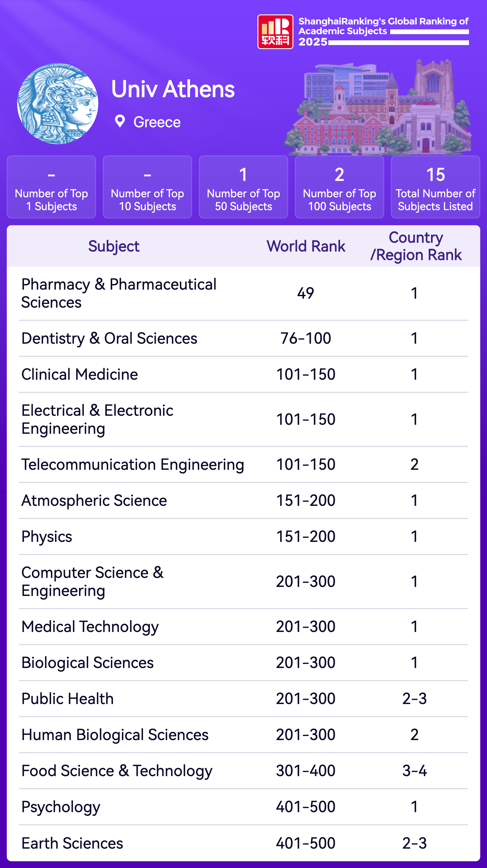
Task: Select the Total Number of Subjects Listed card
Action: 435,187
